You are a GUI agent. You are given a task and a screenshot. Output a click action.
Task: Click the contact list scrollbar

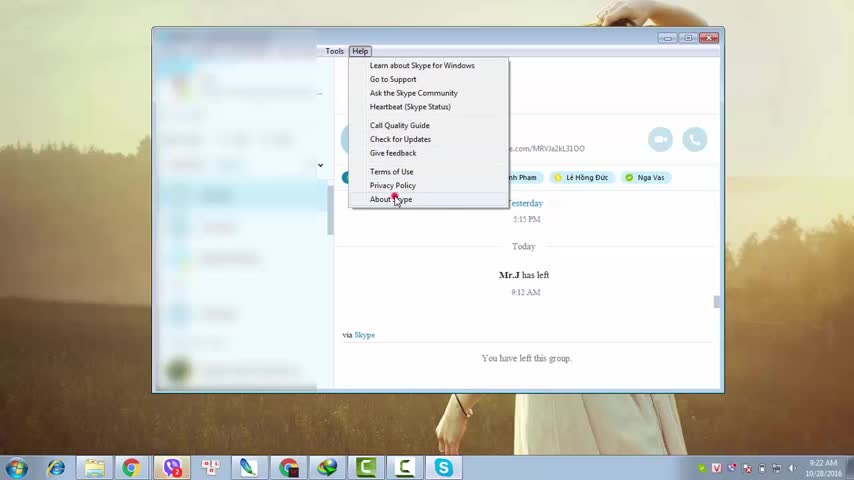(x=330, y=210)
